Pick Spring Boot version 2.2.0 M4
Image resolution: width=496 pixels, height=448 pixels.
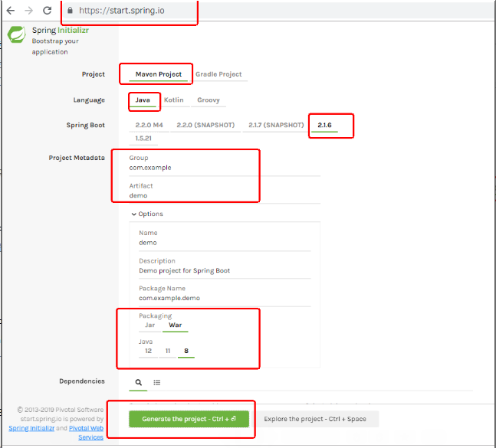[149, 125]
